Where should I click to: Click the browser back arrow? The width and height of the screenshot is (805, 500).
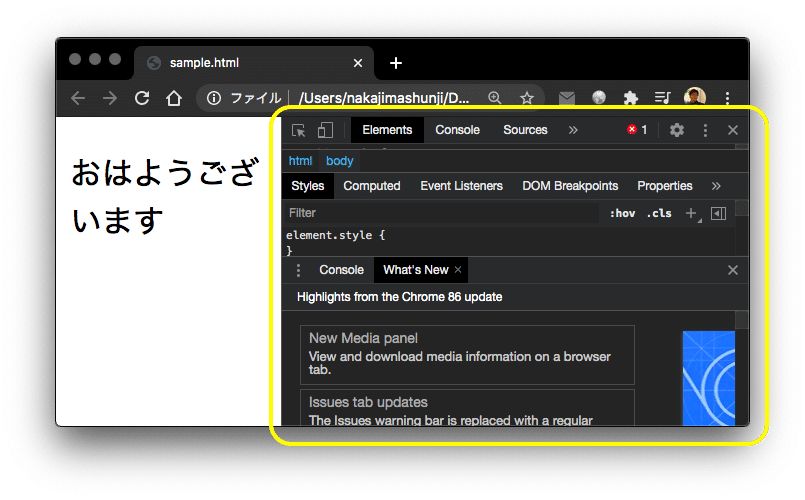78,98
